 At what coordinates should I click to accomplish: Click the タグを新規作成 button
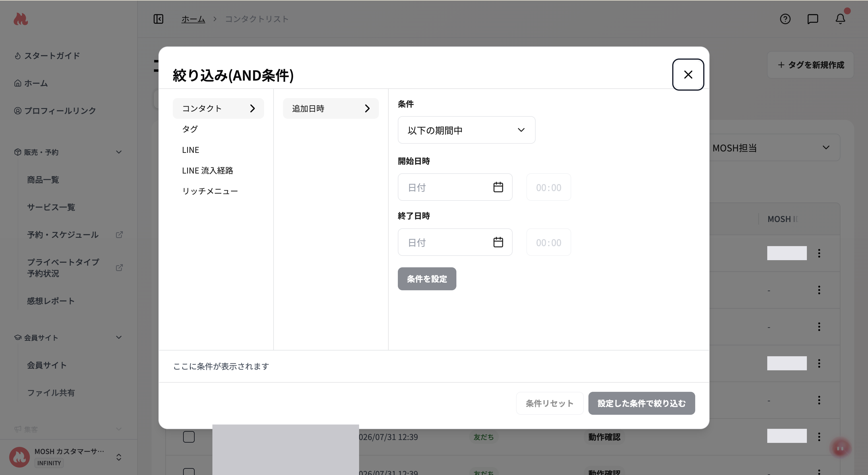[811, 65]
